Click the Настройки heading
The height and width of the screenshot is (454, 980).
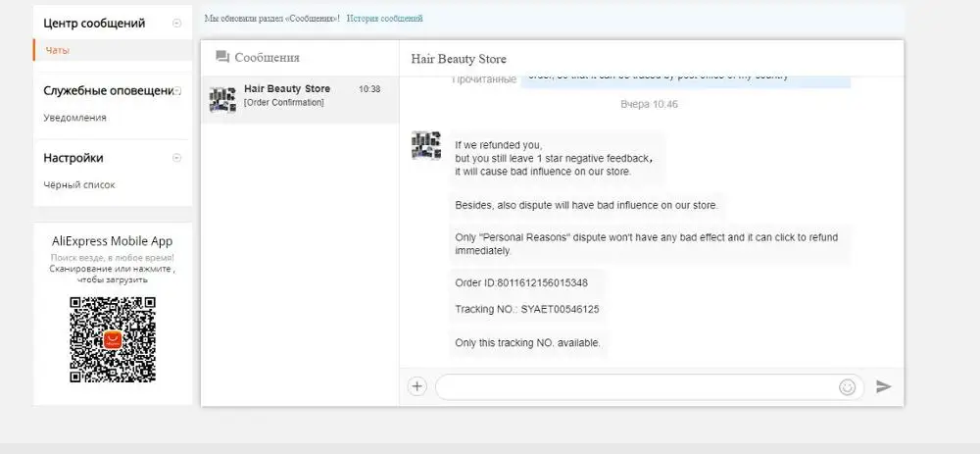click(x=73, y=158)
